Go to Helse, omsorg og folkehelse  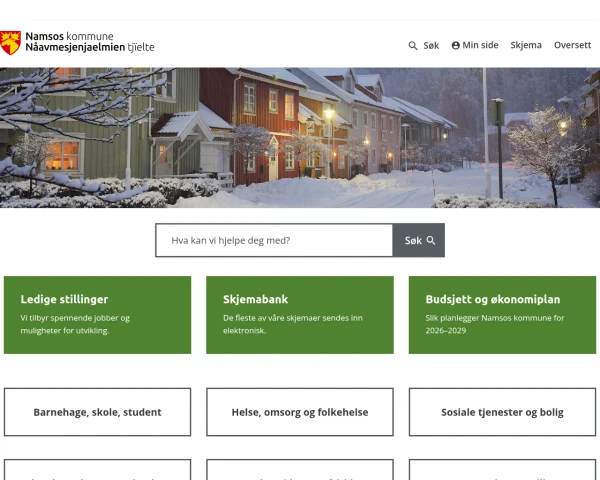[300, 412]
